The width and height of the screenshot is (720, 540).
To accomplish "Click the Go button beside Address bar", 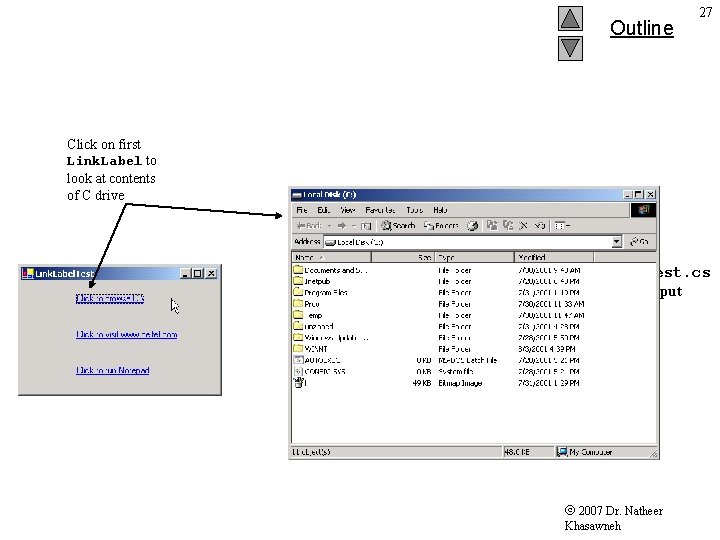I will pos(639,241).
